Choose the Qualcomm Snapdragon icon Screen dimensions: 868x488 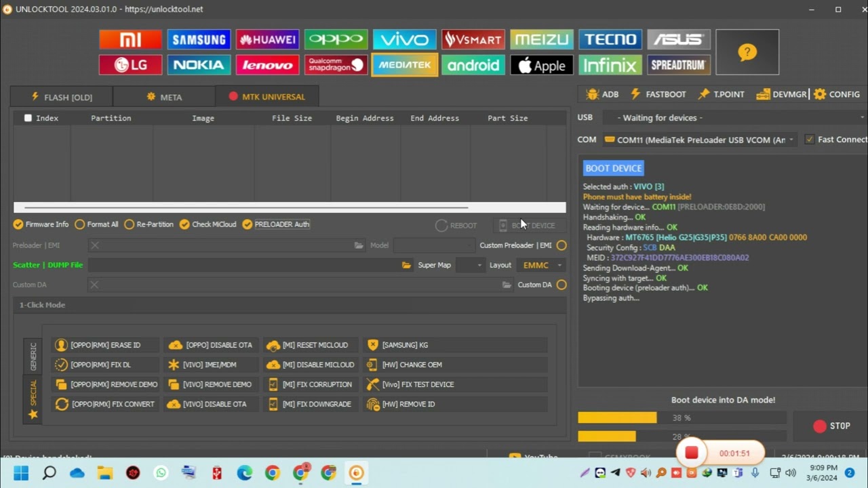coord(336,65)
